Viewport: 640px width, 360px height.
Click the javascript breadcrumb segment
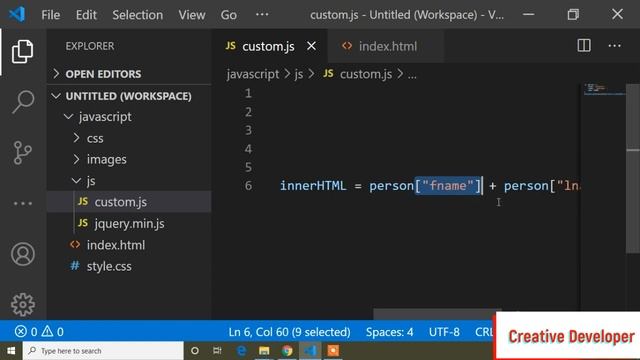click(253, 74)
